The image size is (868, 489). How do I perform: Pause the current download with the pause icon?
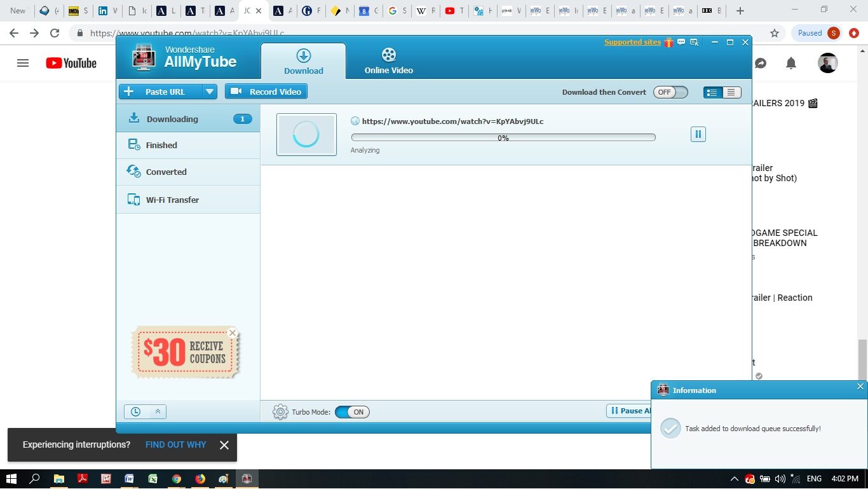698,134
